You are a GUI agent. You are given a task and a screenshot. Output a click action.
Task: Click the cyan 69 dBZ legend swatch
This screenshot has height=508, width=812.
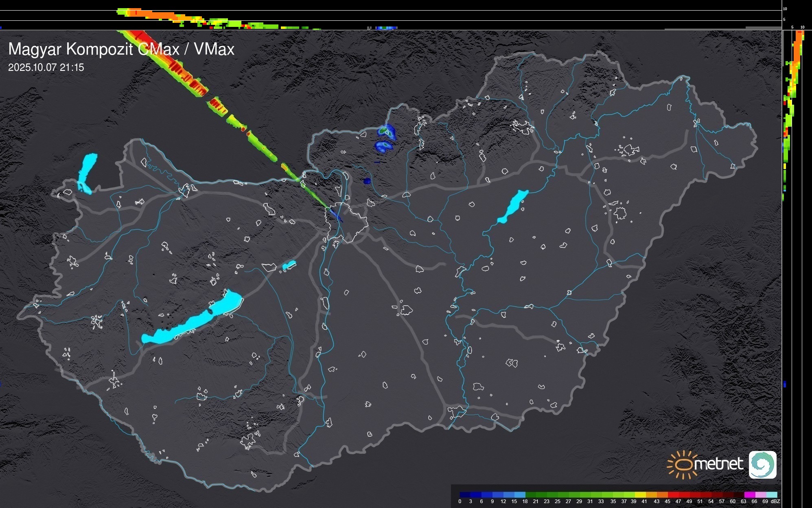[772, 495]
